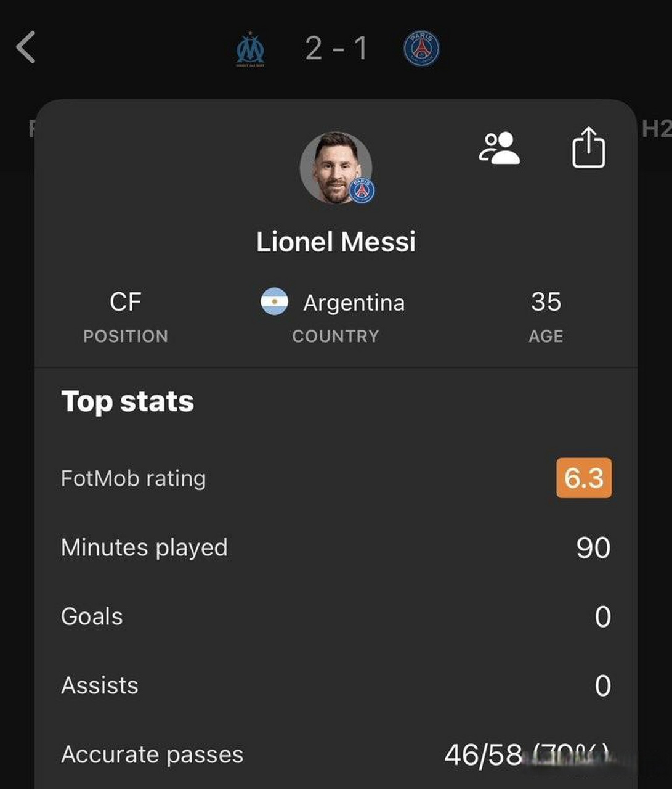Tap the 2 - 1 match score

(336, 48)
